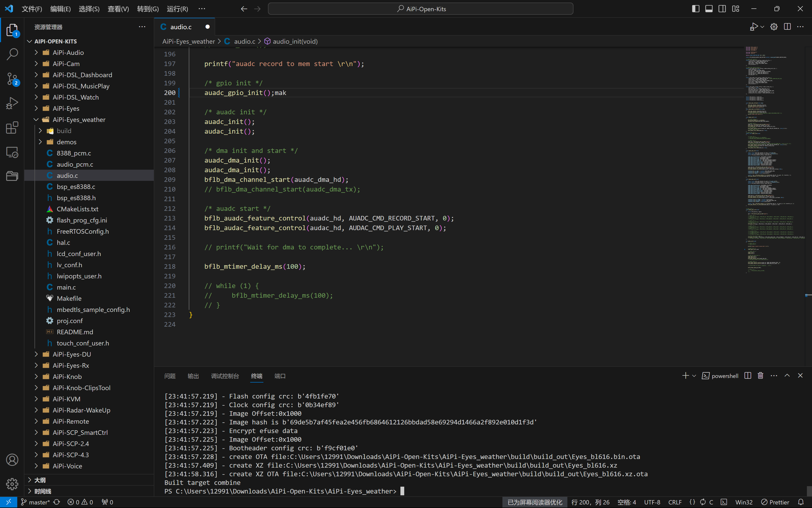Viewport: 812px width, 508px height.
Task: Go back in navigation history
Action: pos(244,9)
